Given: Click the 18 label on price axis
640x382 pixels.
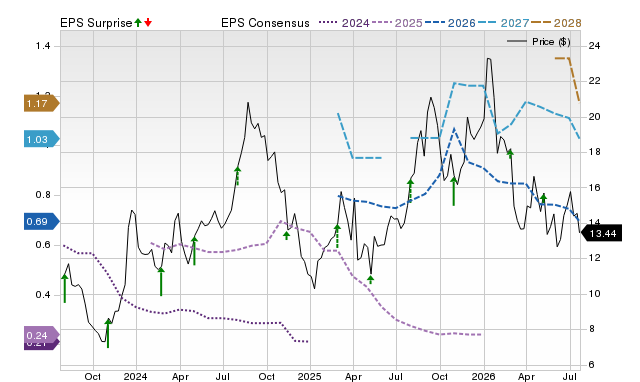Looking at the screenshot, I should (x=594, y=152).
